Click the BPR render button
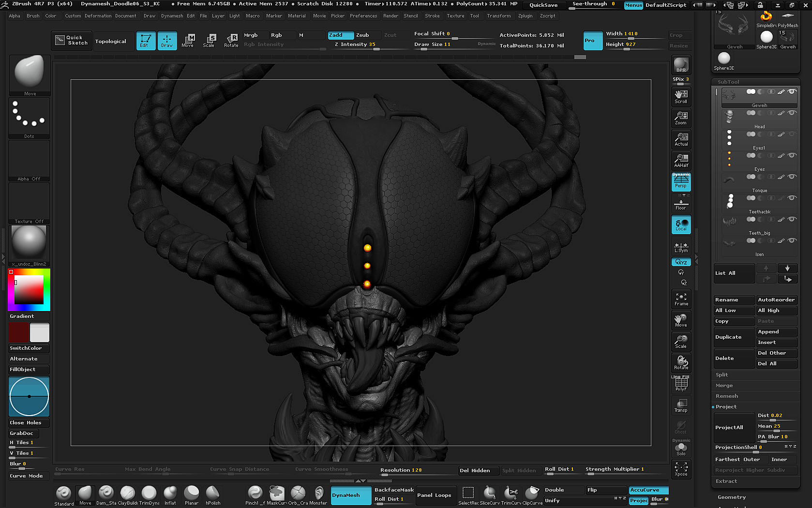 point(681,65)
